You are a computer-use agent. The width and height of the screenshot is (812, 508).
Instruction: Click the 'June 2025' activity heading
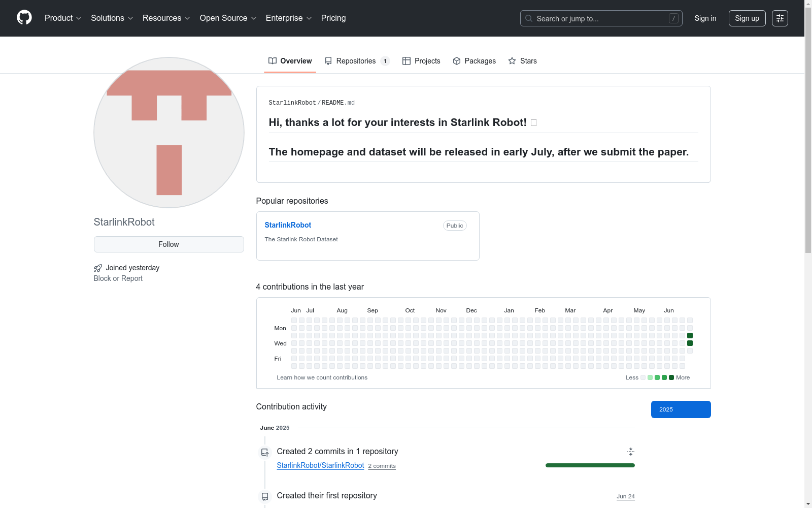point(275,428)
